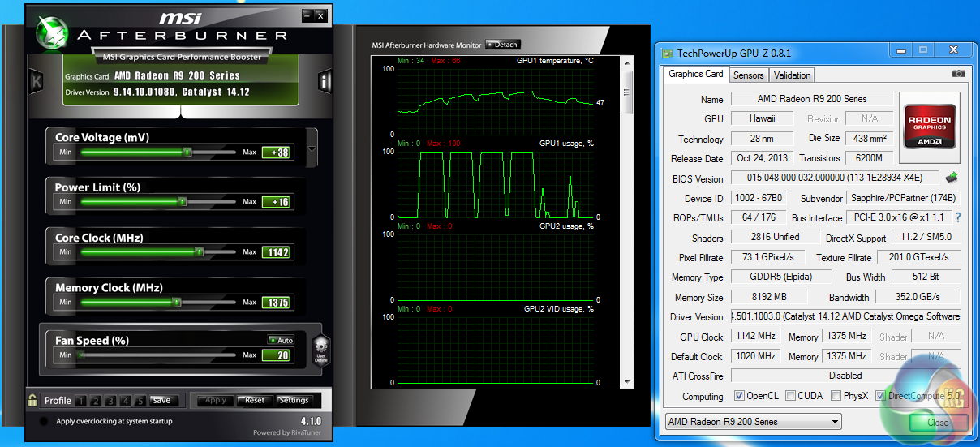
Task: Click the Memory Size 8192 MB field
Action: (x=771, y=297)
